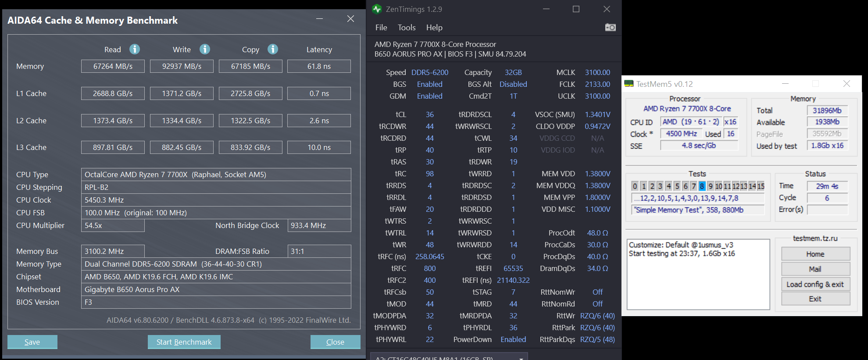Click the Exit button in TestMem5
Image resolution: width=868 pixels, height=360 pixels.
coord(816,299)
